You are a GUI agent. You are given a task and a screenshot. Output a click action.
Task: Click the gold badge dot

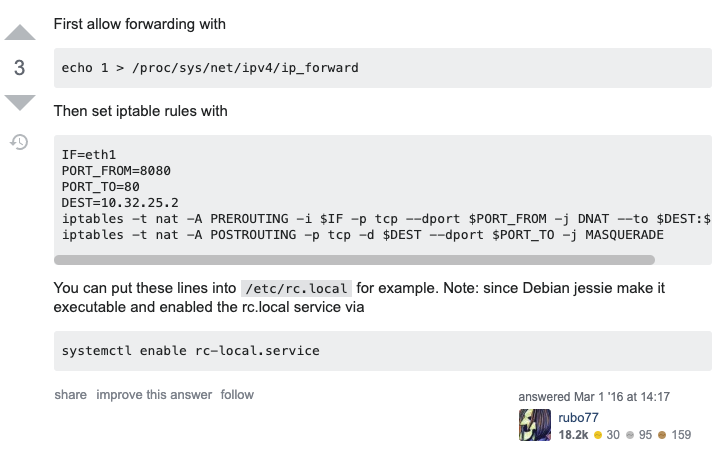pyautogui.click(x=598, y=435)
